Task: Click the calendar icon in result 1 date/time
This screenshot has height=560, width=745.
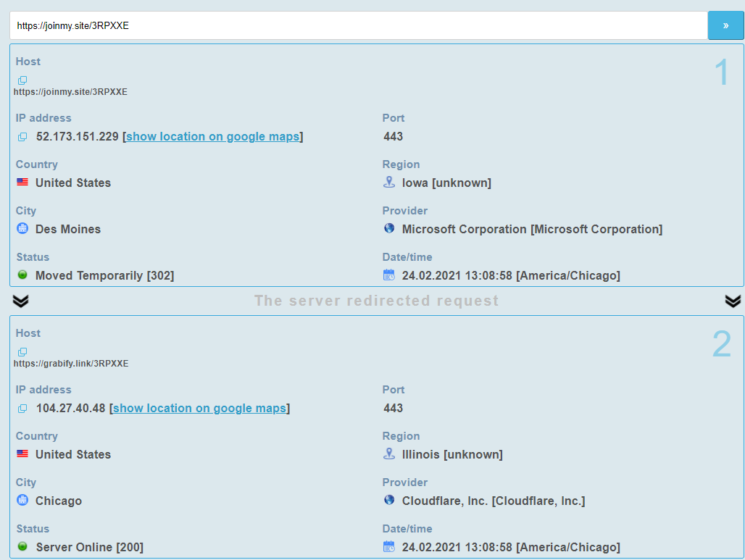Action: [389, 275]
